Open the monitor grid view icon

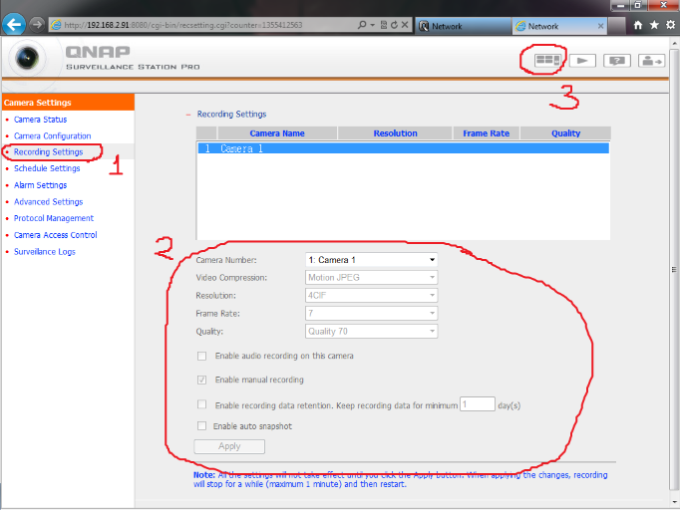coord(543,60)
